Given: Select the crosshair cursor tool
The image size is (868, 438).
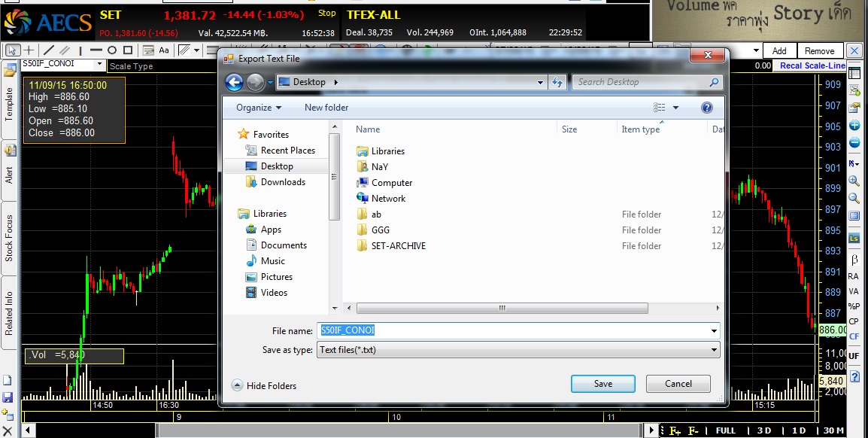Looking at the screenshot, I should tap(29, 50).
